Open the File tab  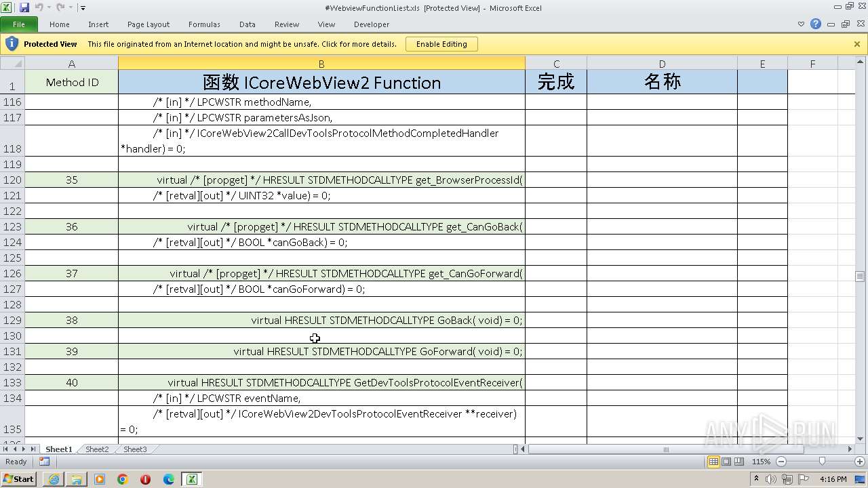point(19,24)
